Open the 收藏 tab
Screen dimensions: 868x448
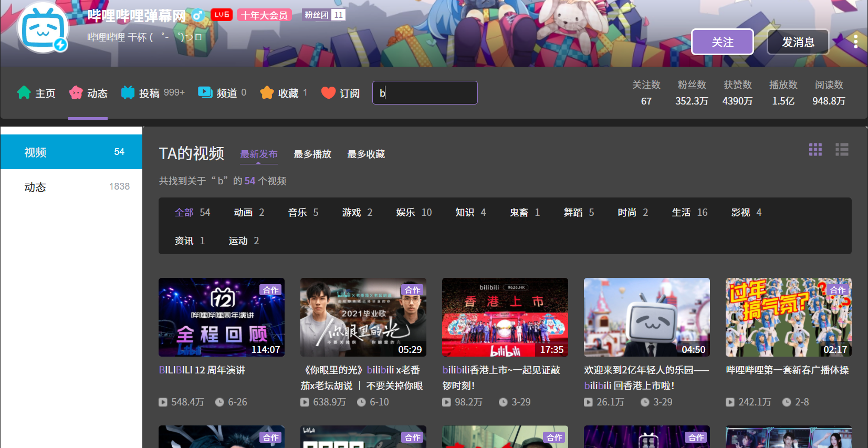284,93
